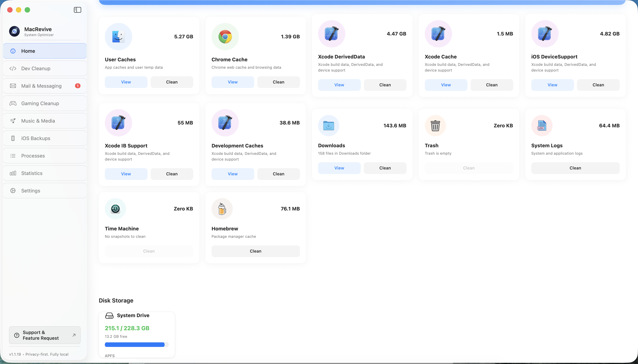
Task: Open Mail & Messaging section
Action: pos(41,86)
